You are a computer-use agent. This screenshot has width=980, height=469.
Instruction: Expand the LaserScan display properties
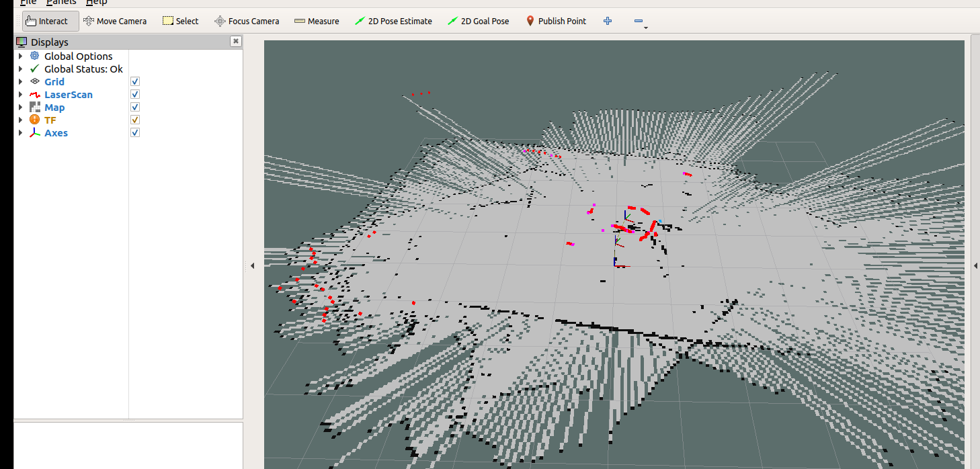pos(20,95)
